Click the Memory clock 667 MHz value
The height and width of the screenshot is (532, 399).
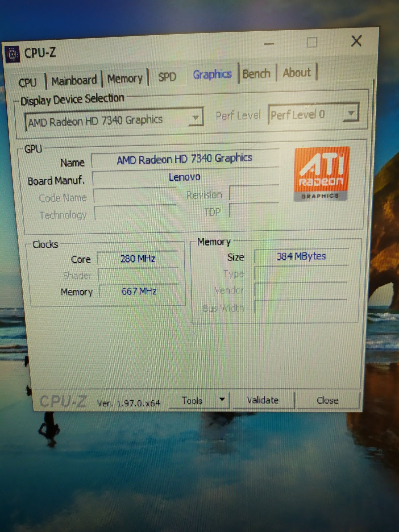[x=139, y=291]
